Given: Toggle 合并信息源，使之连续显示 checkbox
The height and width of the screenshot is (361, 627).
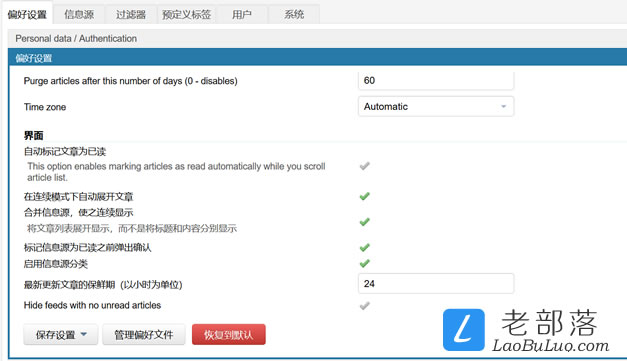Looking at the screenshot, I should click(364, 221).
